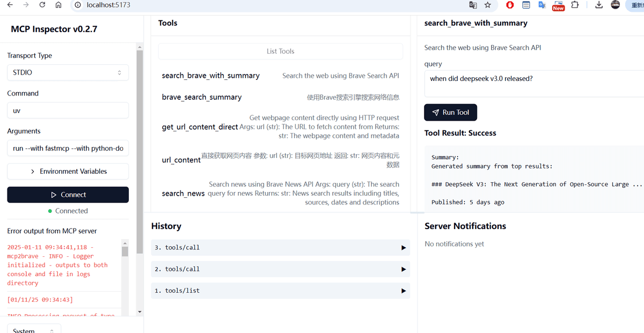Click the Opera-style red extension icon
This screenshot has width=644, height=333.
[x=510, y=5]
